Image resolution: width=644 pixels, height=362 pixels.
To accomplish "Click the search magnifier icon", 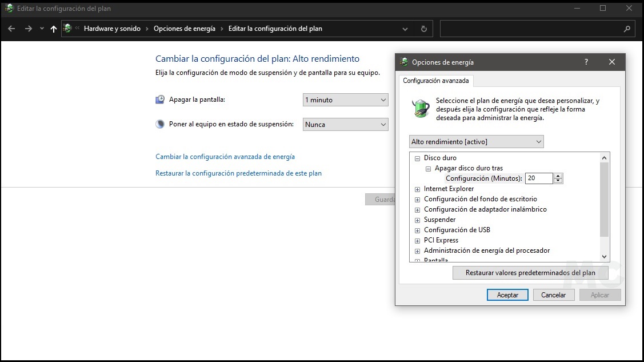I will (627, 29).
